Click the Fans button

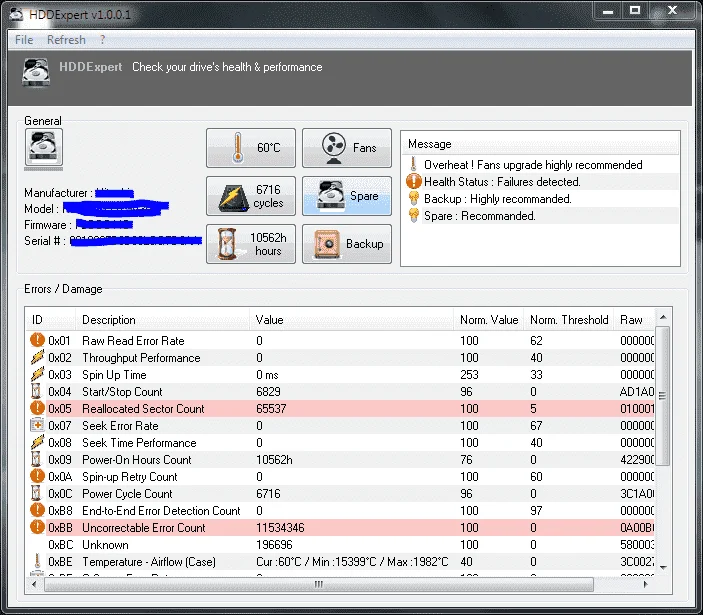(347, 148)
